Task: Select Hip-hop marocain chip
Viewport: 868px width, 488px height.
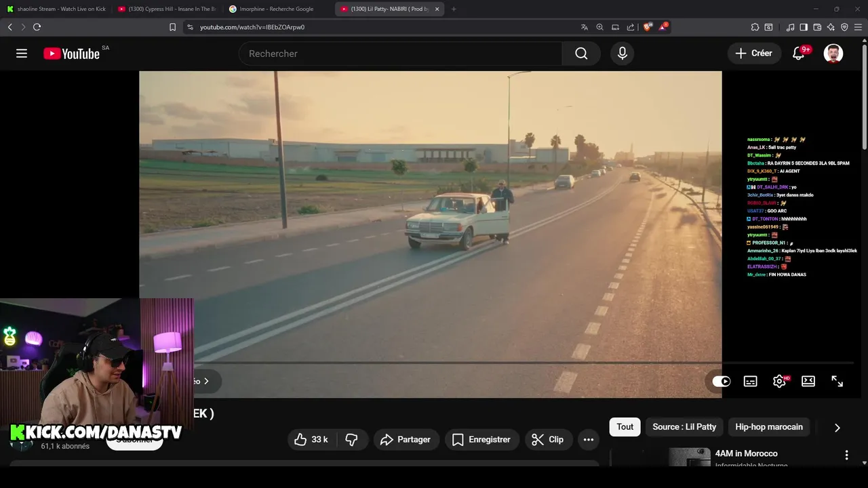Action: click(769, 427)
